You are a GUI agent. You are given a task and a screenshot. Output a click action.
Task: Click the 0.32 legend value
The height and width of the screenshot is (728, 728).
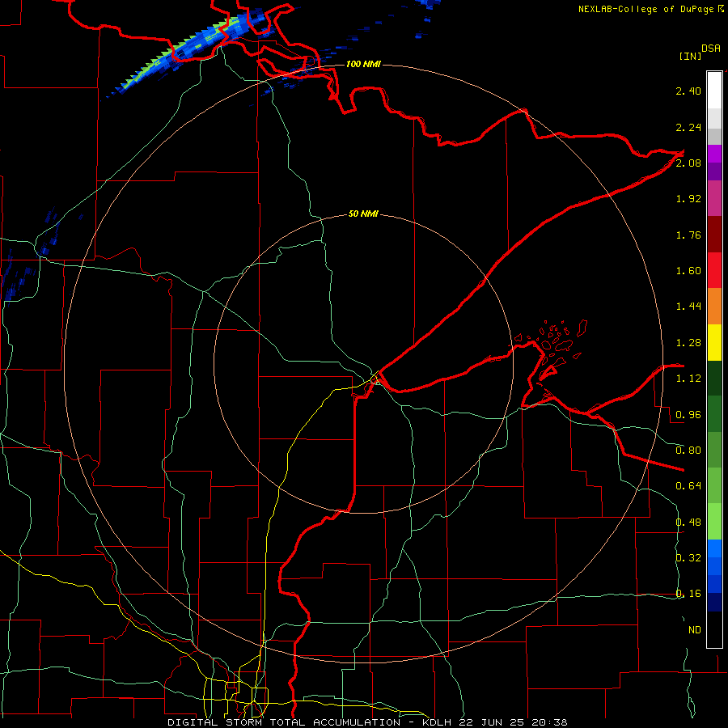688,558
